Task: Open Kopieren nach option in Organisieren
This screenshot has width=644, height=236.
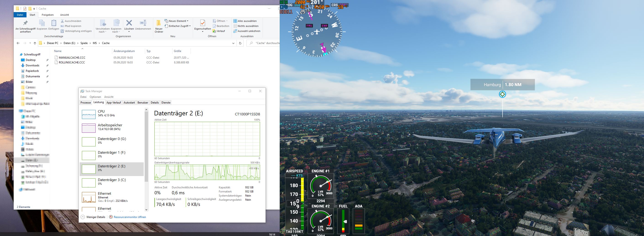Action: [x=116, y=26]
